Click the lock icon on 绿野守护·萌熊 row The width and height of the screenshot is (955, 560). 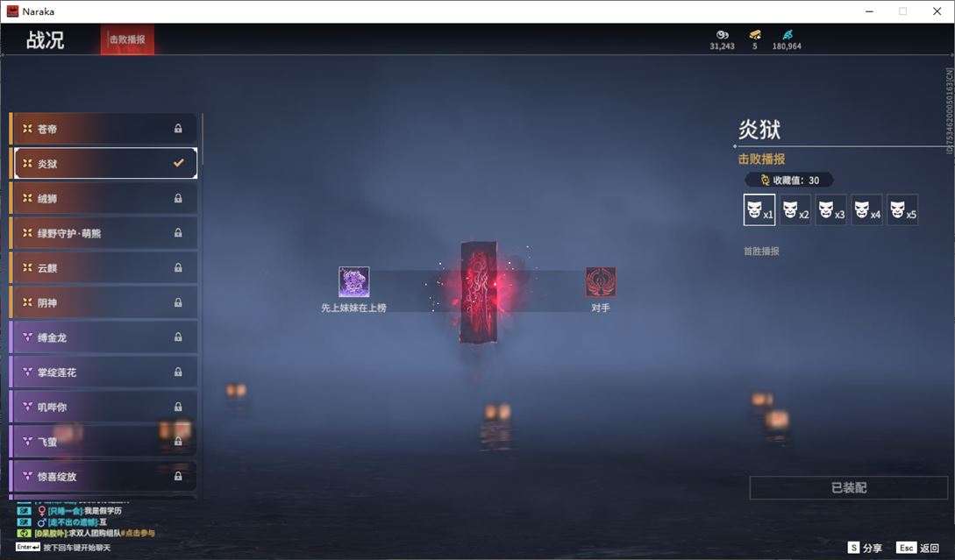pos(178,232)
